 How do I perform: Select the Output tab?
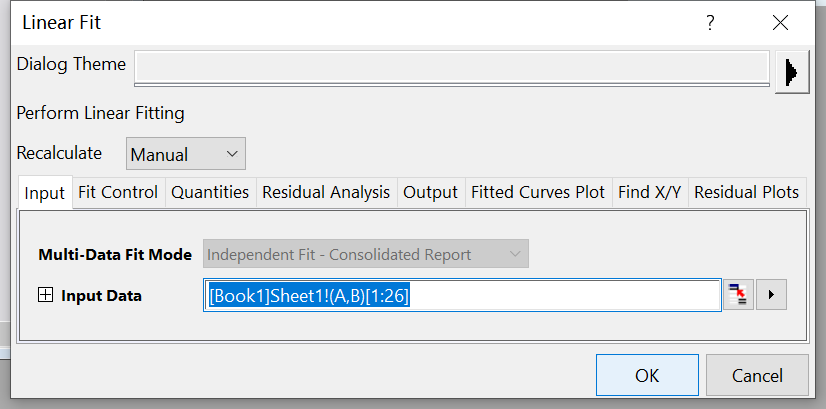click(430, 192)
